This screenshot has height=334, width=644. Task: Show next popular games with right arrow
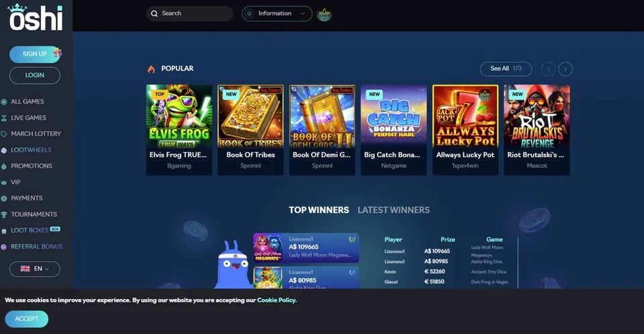[565, 69]
